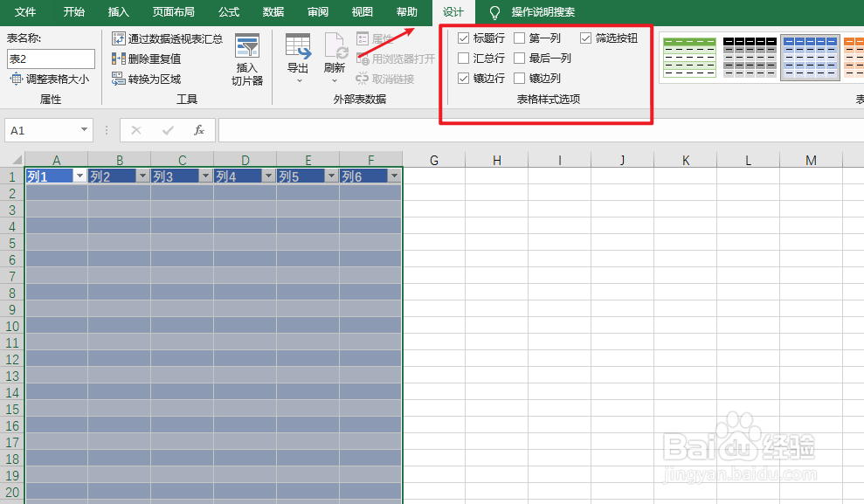The width and height of the screenshot is (864, 504).
Task: Expand the 名称框 dropdown arrow
Action: pos(83,130)
